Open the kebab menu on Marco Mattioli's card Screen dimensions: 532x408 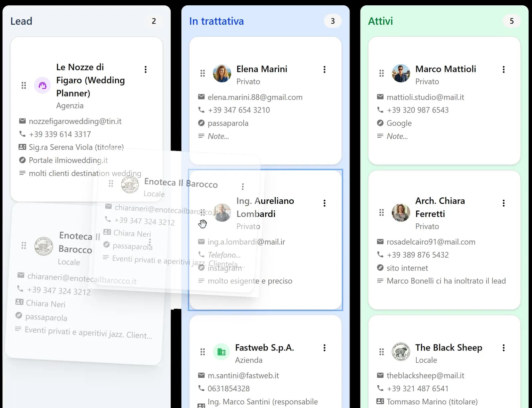click(x=504, y=69)
